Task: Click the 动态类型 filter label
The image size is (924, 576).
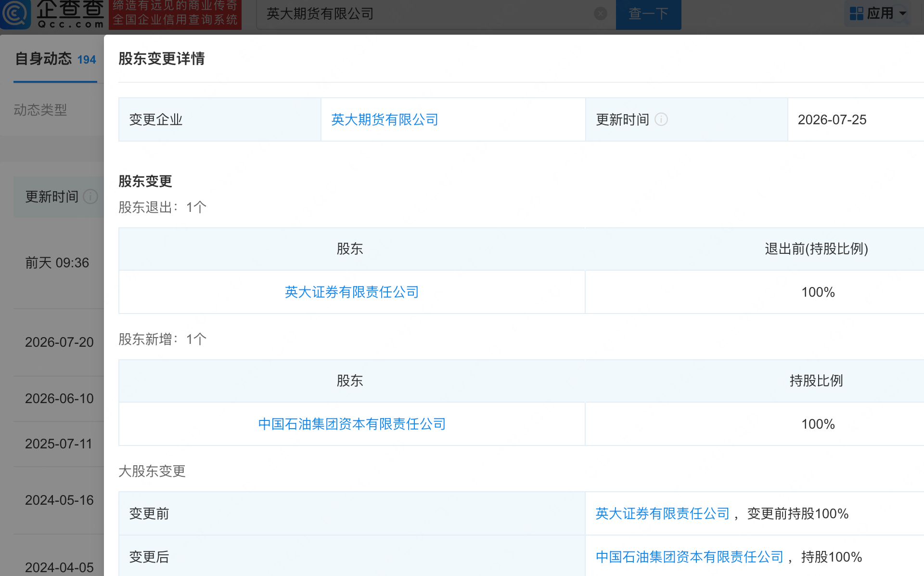Action: pyautogui.click(x=40, y=110)
